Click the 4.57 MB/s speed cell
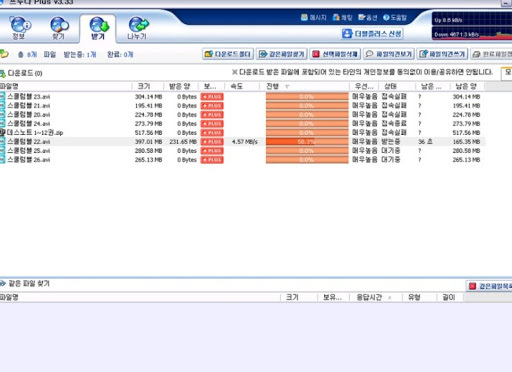 [x=245, y=142]
